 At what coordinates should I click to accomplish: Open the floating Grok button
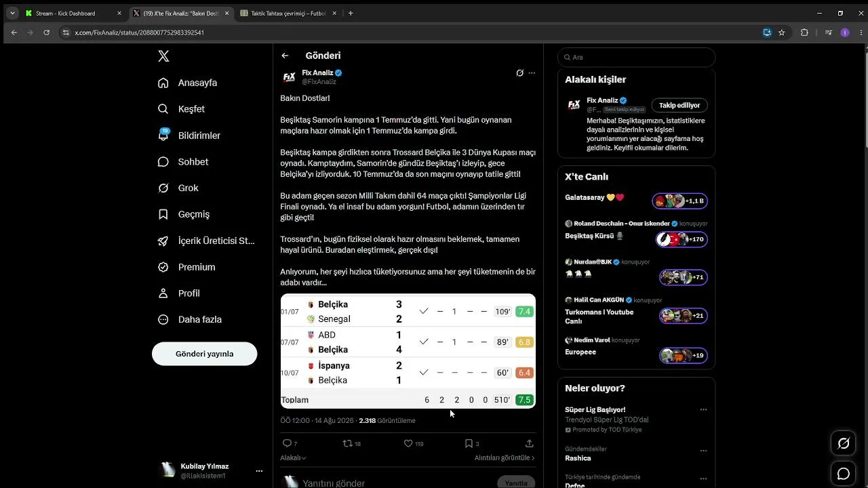coord(844,443)
